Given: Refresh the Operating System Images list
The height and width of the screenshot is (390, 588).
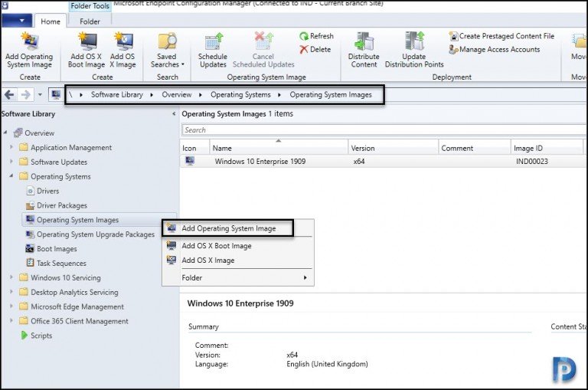Looking at the screenshot, I should pos(316,36).
